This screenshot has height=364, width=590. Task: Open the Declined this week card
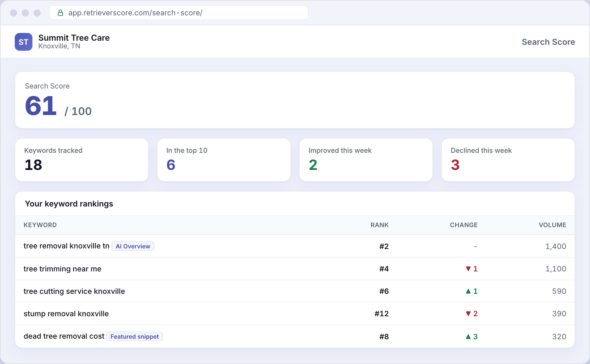[x=508, y=160]
